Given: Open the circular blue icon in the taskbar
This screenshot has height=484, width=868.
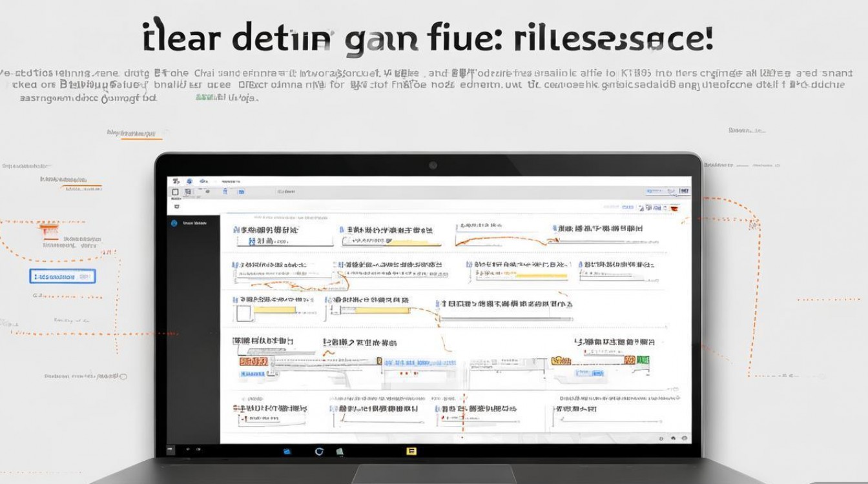Looking at the screenshot, I should (318, 451).
